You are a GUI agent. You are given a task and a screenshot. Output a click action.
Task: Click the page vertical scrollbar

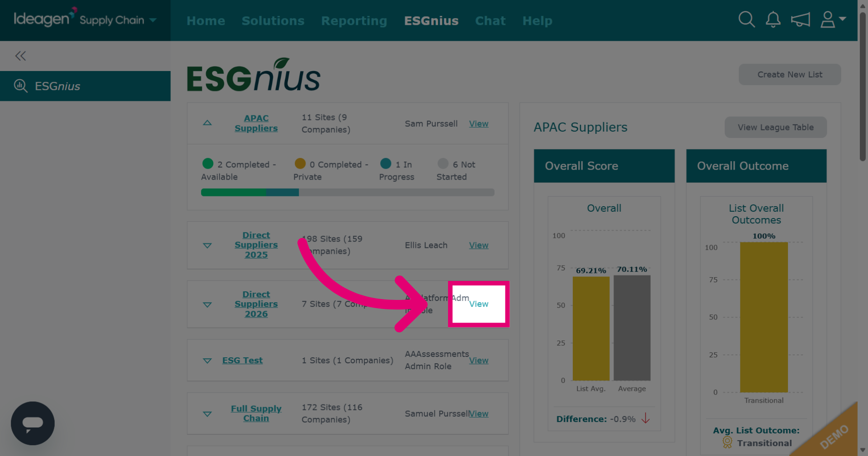pyautogui.click(x=863, y=86)
